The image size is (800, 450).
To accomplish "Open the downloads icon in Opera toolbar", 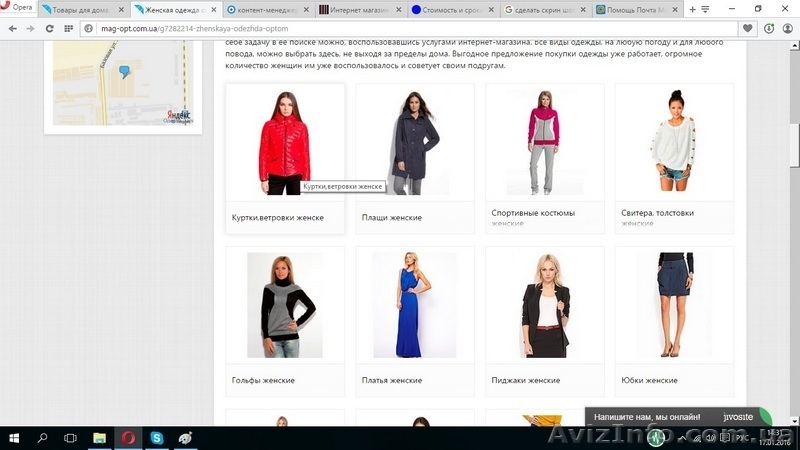I will click(769, 29).
